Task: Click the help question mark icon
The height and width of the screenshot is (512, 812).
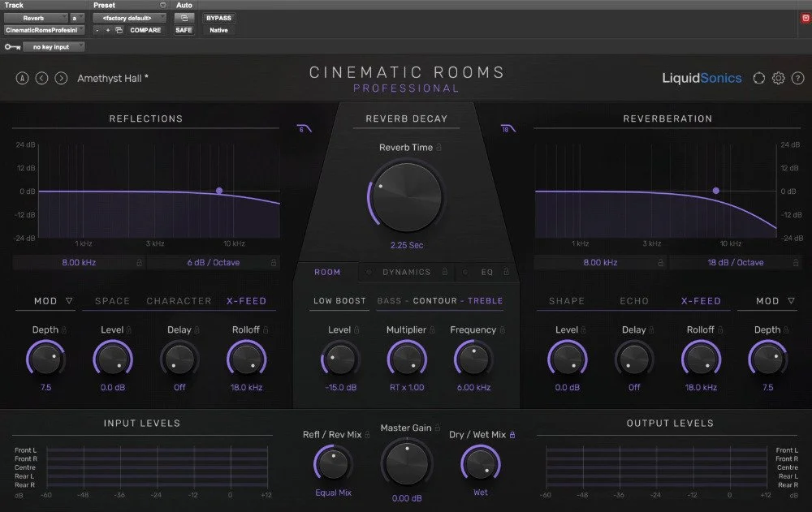Action: tap(797, 78)
